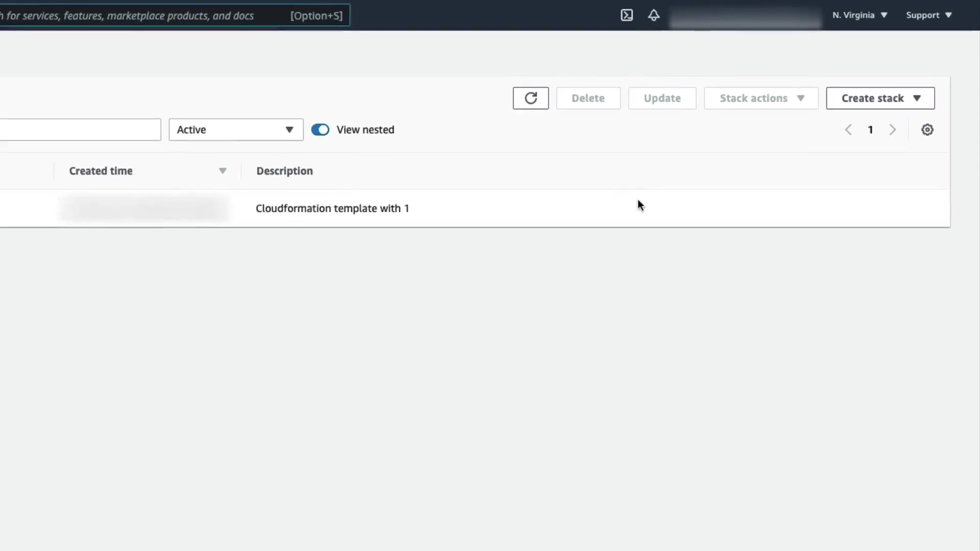The image size is (980, 551).
Task: Open the Support menu
Action: [x=928, y=15]
